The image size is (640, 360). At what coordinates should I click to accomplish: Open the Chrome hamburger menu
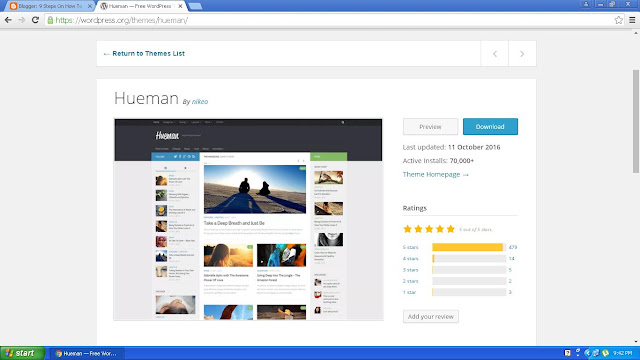632,20
